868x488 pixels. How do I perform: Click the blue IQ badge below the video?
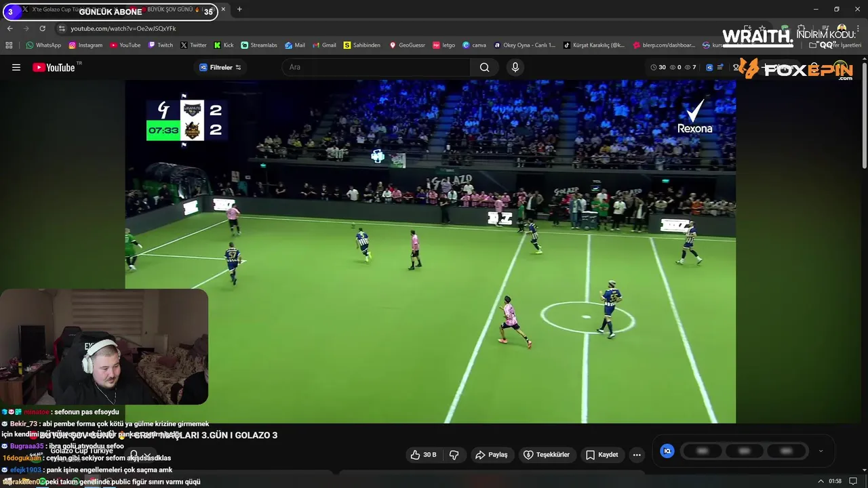pyautogui.click(x=667, y=451)
